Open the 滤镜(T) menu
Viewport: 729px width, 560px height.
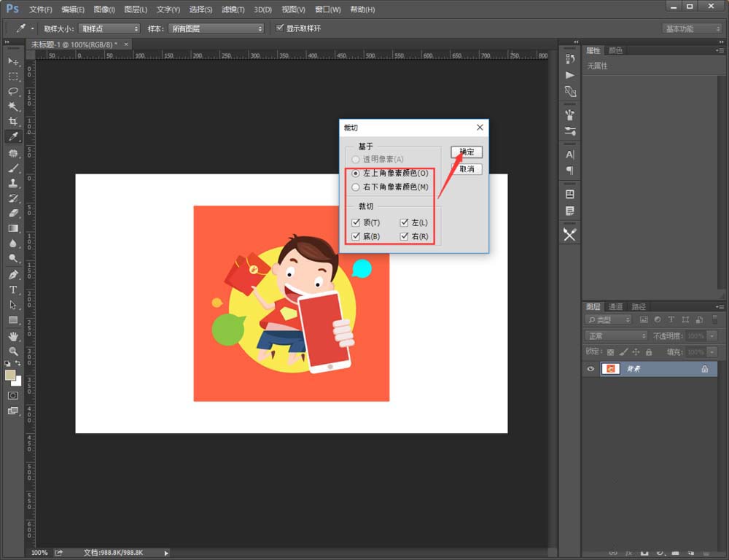click(x=232, y=9)
